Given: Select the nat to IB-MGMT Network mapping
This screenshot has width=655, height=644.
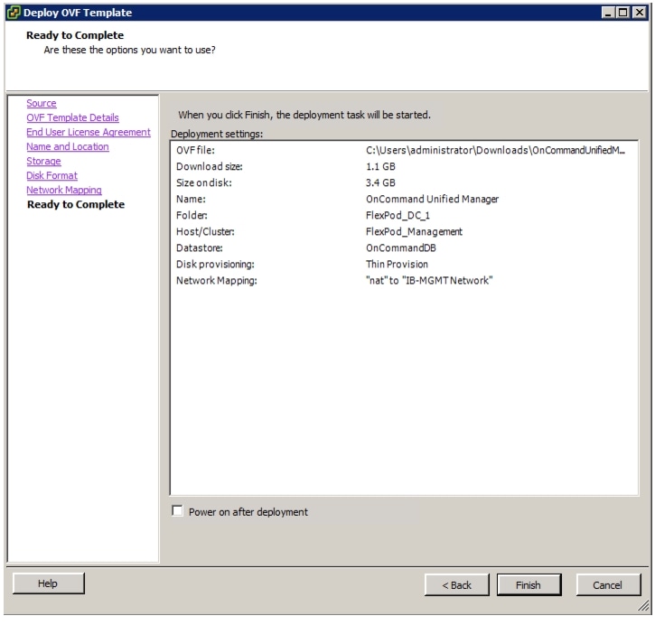Looking at the screenshot, I should (429, 281).
